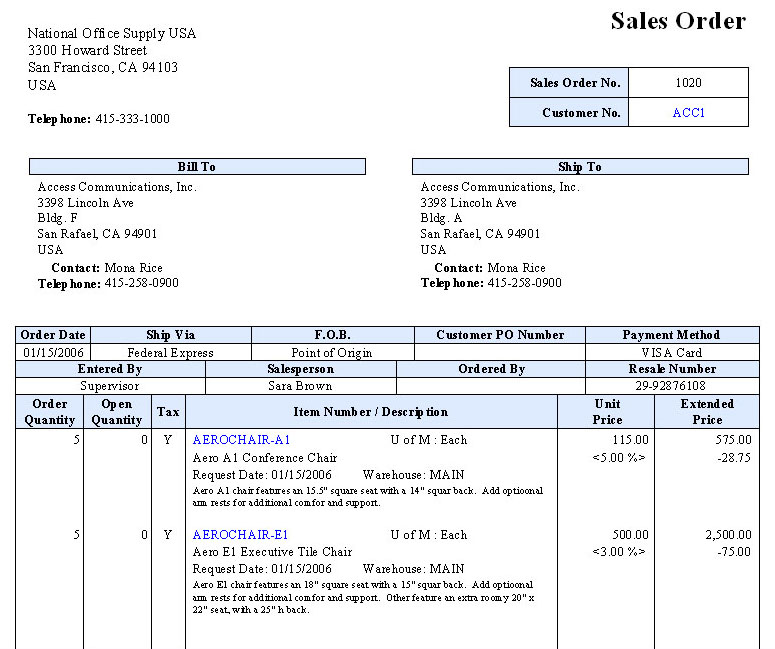Select company telephone 415-333-1000
The height and width of the screenshot is (649, 775).
132,119
